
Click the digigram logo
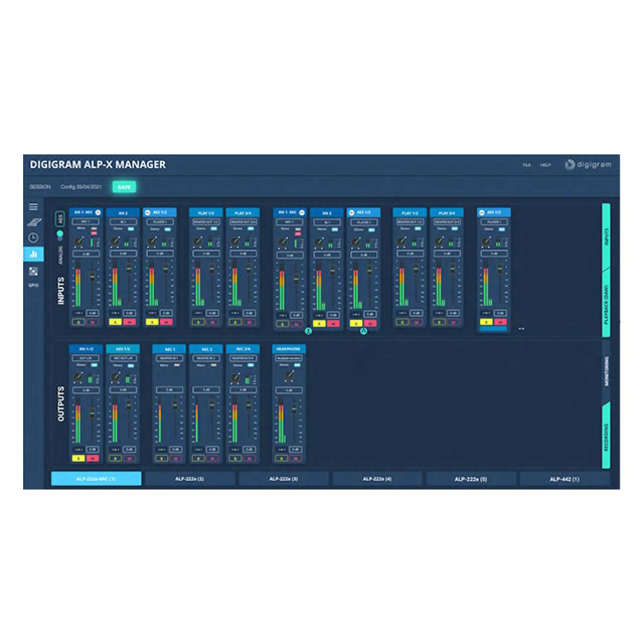(588, 165)
